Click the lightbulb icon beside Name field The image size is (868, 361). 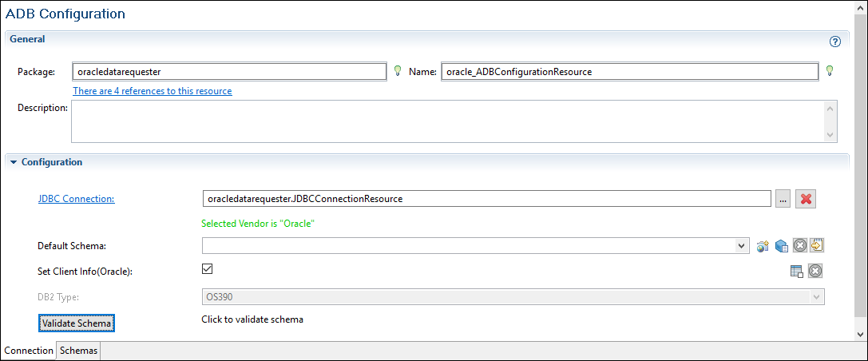pos(830,71)
